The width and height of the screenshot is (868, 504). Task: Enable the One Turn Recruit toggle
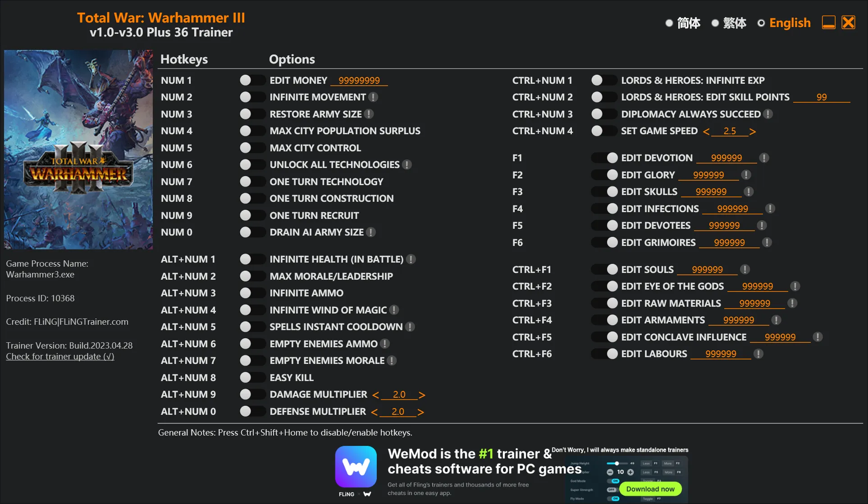tap(252, 216)
